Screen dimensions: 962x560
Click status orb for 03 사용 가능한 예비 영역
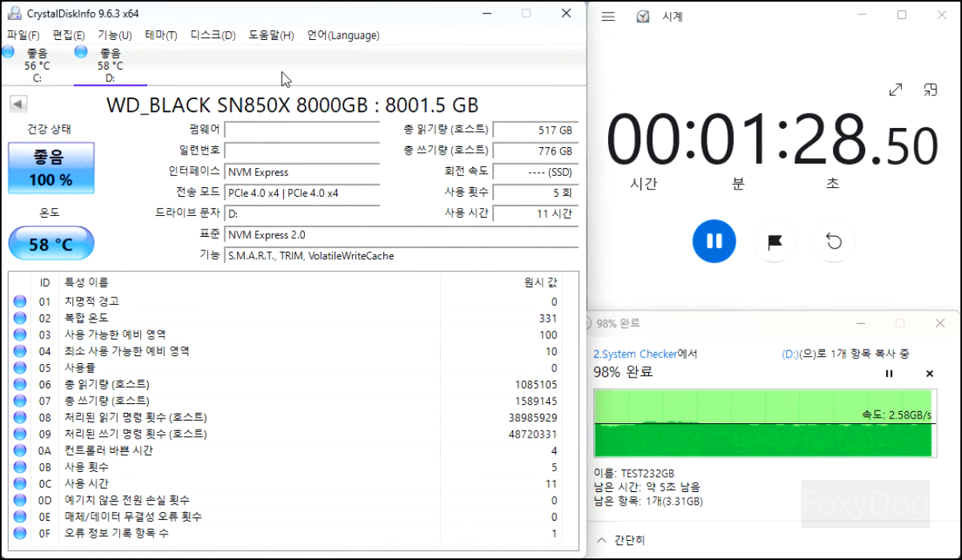(x=20, y=334)
